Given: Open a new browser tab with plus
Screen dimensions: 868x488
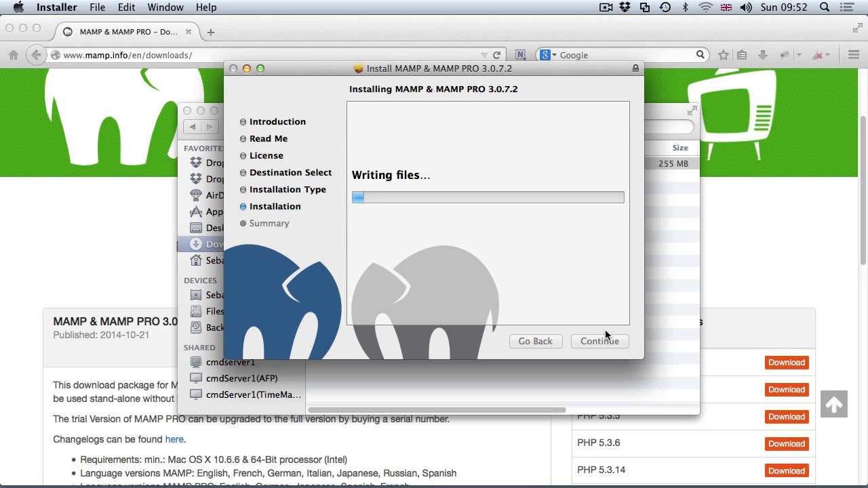Looking at the screenshot, I should point(210,32).
